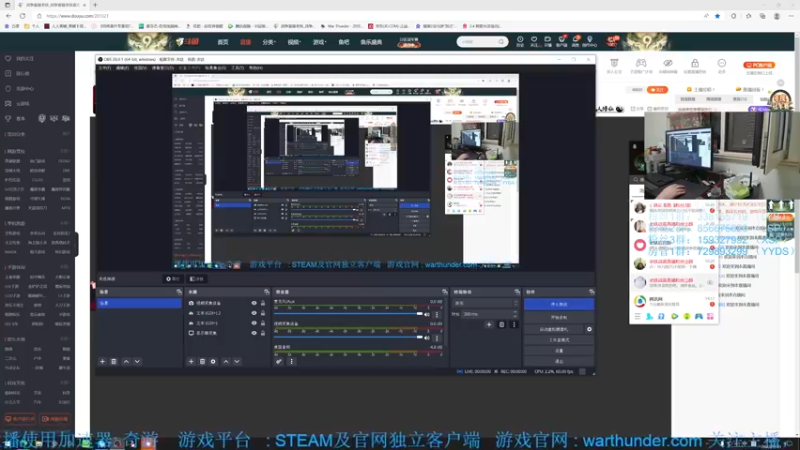Pop out the Sources dock panel icon
The height and width of the screenshot is (450, 800).
(x=266, y=292)
